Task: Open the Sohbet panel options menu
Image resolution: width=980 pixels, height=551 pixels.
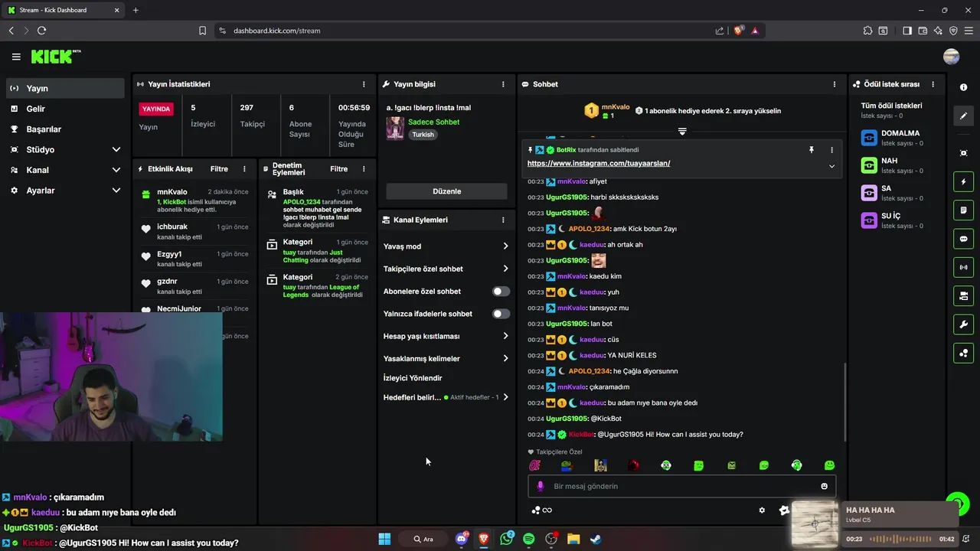Action: coord(835,84)
